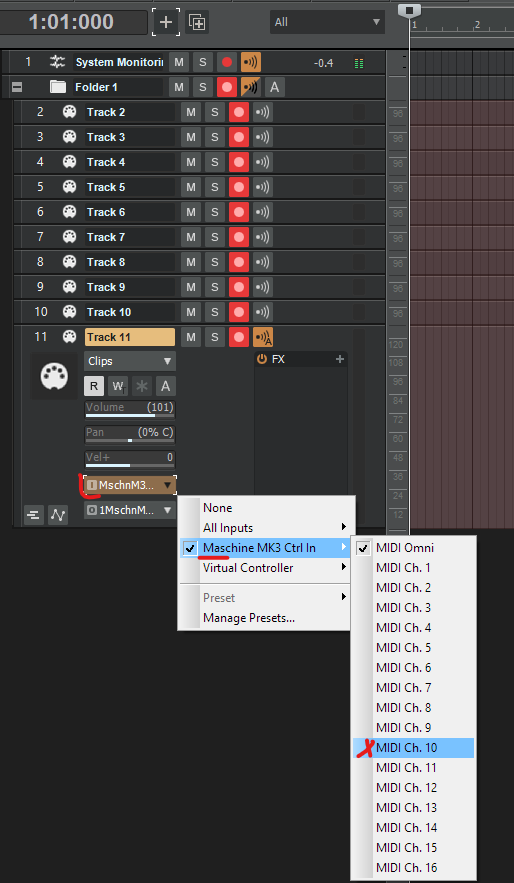Disarm record on Track 10
Viewport: 514px width, 883px height.
(239, 312)
